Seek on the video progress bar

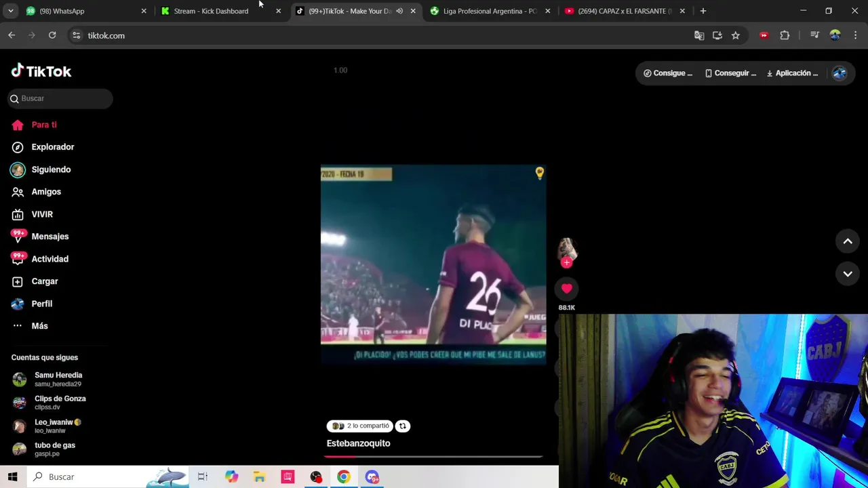(x=433, y=456)
